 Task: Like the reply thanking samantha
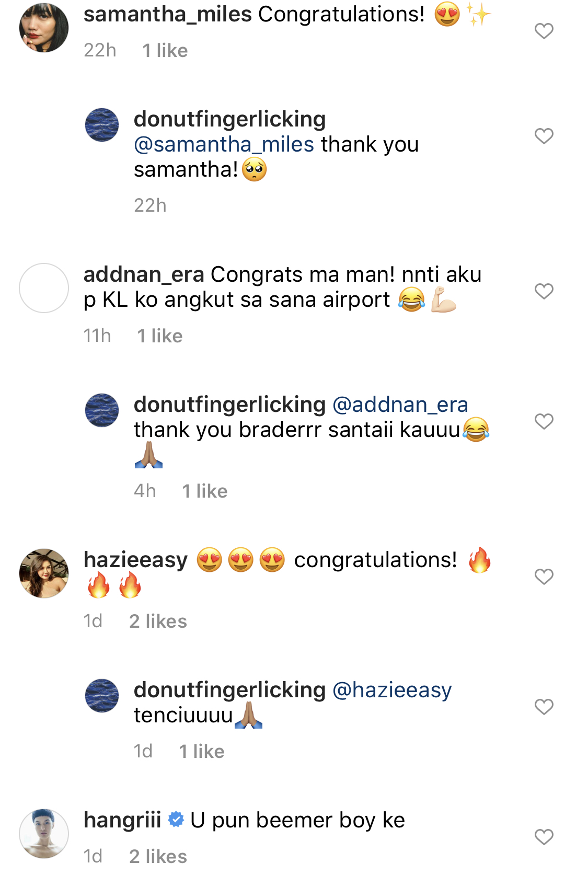544,136
